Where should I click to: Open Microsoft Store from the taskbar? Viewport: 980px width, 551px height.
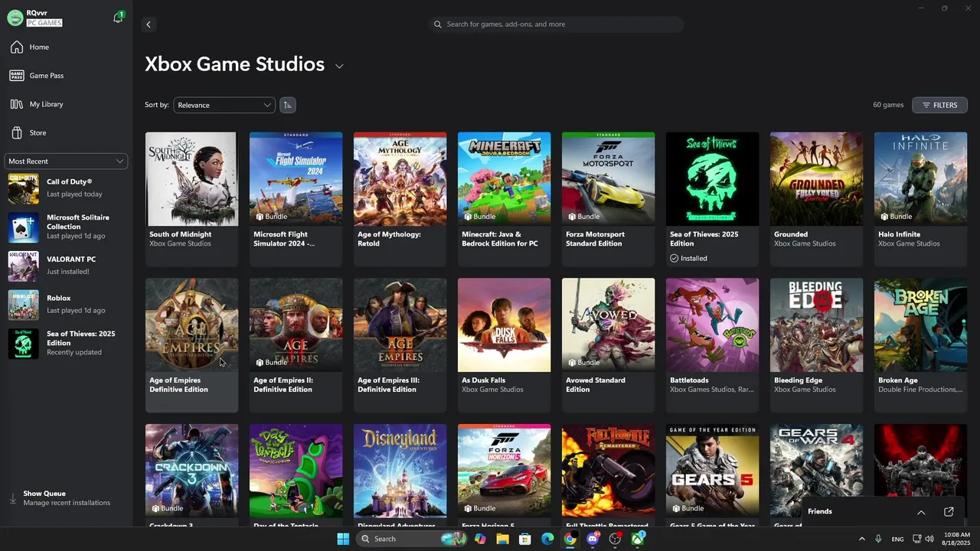[524, 539]
